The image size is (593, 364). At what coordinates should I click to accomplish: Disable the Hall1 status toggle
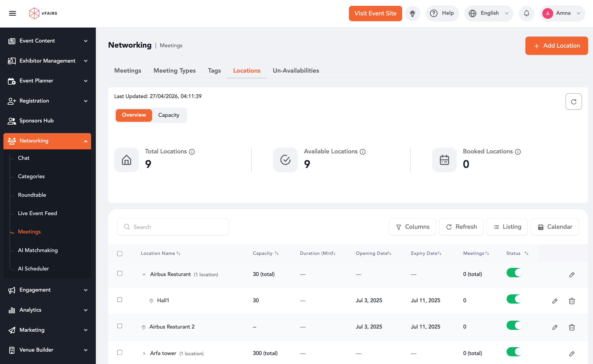pyautogui.click(x=514, y=299)
